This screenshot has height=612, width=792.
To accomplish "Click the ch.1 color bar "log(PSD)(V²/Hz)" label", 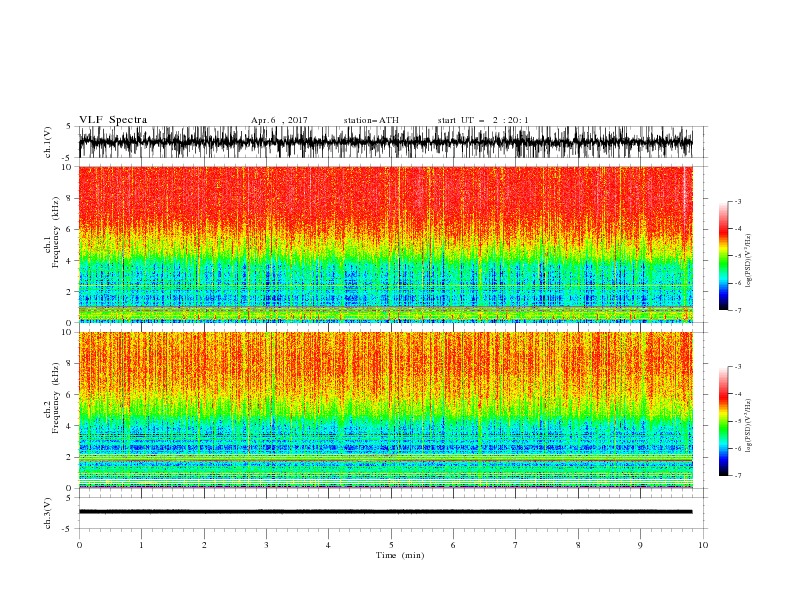I will [749, 261].
